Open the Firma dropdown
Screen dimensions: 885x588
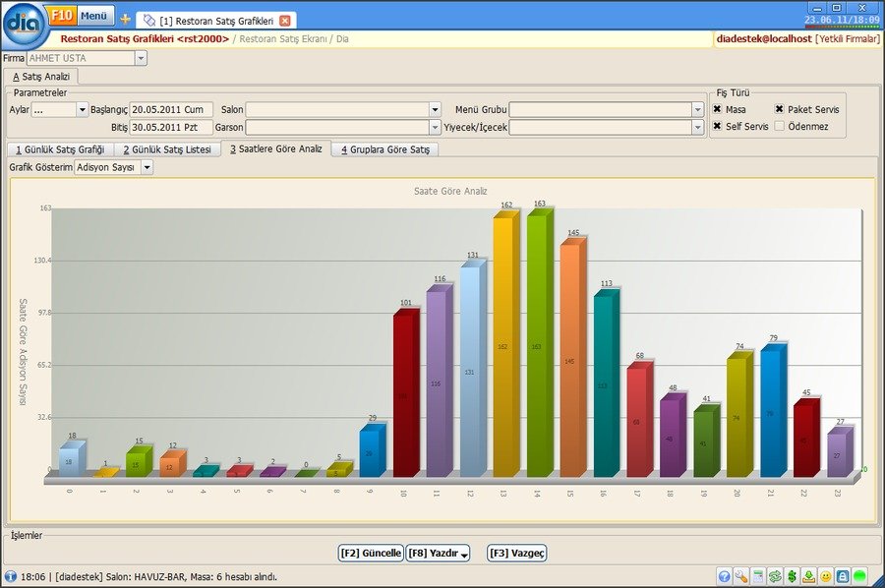141,58
